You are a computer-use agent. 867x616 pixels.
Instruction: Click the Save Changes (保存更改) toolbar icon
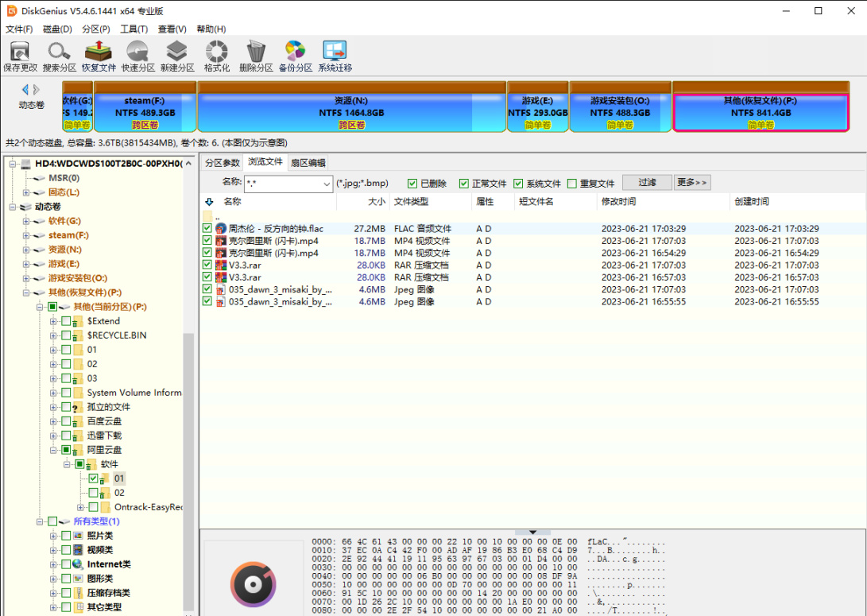click(x=20, y=52)
